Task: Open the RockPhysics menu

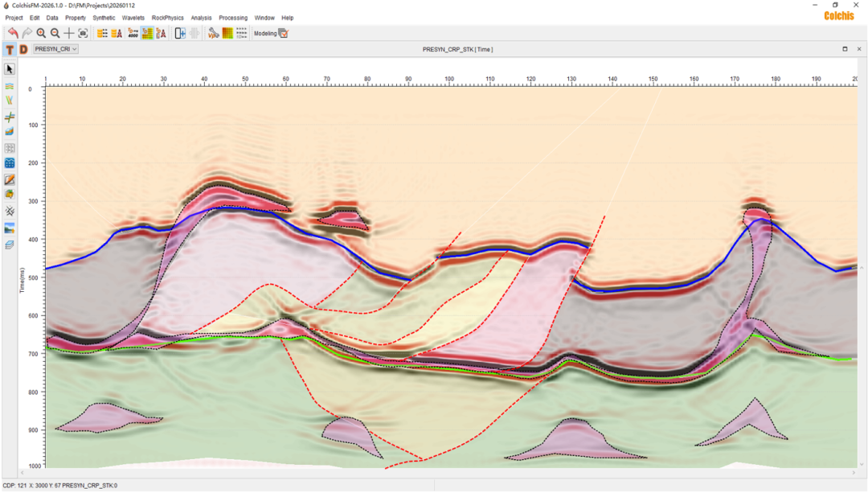Action: coord(168,18)
